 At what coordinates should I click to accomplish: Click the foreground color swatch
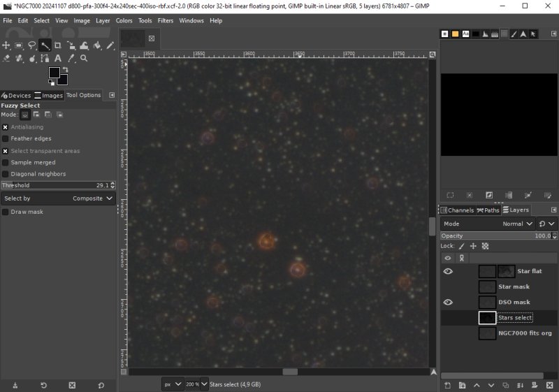55,73
